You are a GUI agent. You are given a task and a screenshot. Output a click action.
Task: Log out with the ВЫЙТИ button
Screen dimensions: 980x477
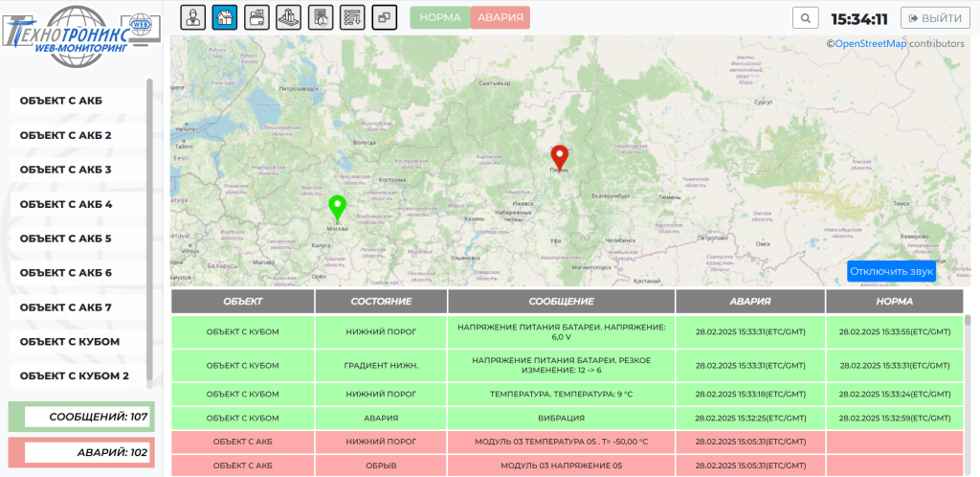(931, 18)
